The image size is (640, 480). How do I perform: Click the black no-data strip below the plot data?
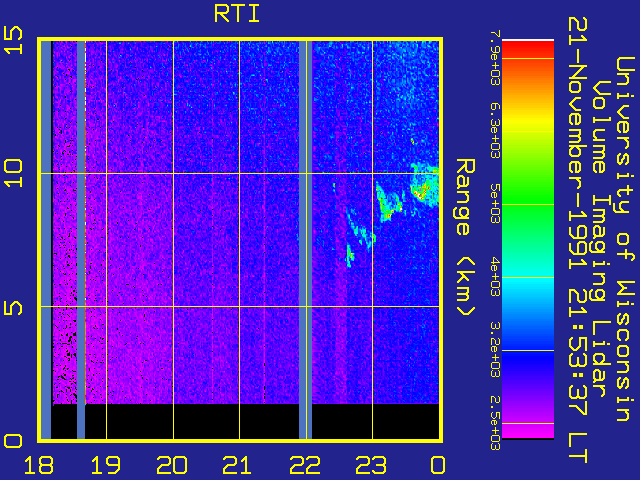(245, 421)
